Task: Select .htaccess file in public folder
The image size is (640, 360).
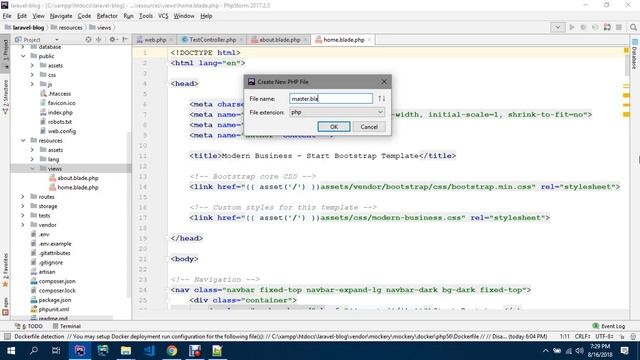Action: click(59, 93)
